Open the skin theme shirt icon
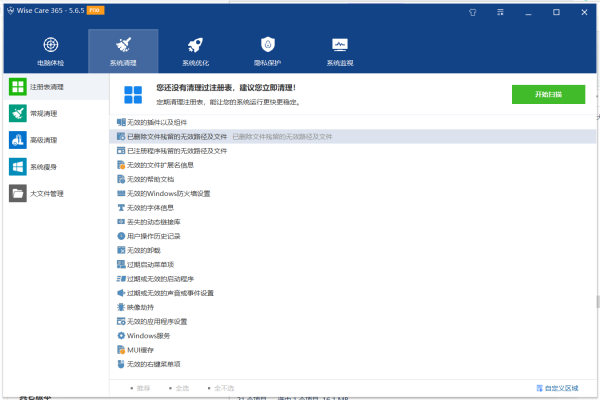This screenshot has height=400, width=600. 473,12
